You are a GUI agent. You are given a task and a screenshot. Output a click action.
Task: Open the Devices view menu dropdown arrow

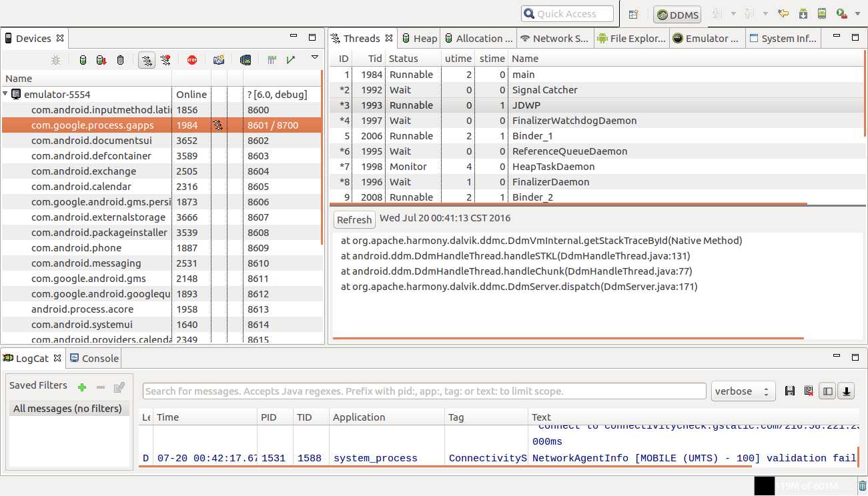[315, 58]
